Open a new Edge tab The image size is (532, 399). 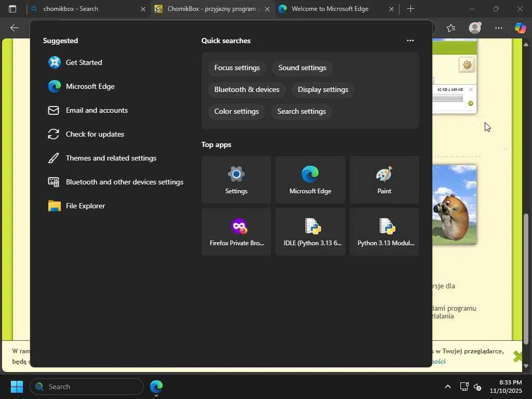click(x=410, y=9)
